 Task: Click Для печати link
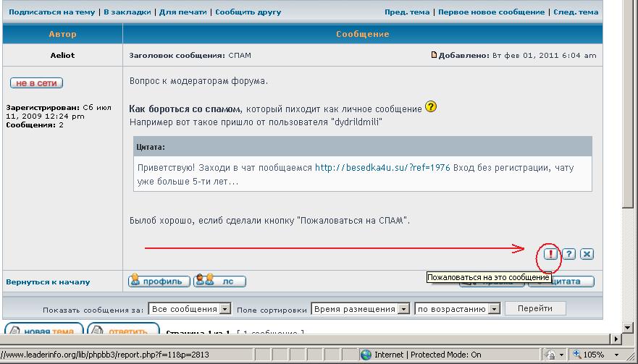tap(182, 12)
